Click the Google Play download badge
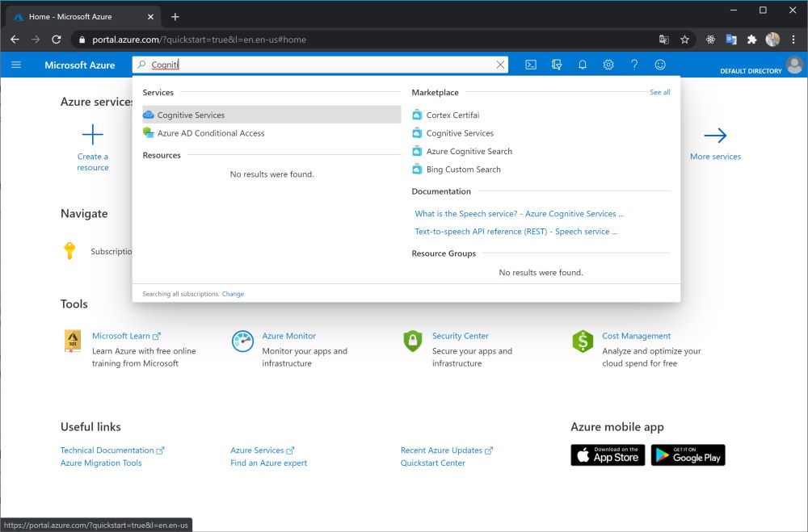 (x=688, y=455)
